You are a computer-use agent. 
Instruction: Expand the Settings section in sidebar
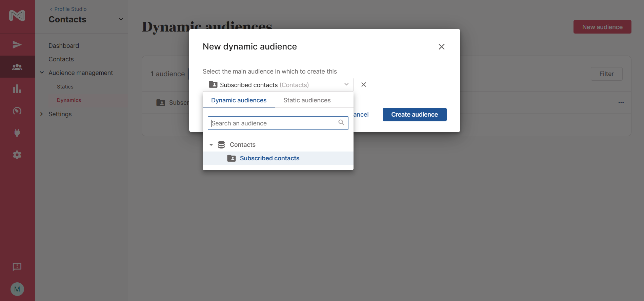coord(42,114)
